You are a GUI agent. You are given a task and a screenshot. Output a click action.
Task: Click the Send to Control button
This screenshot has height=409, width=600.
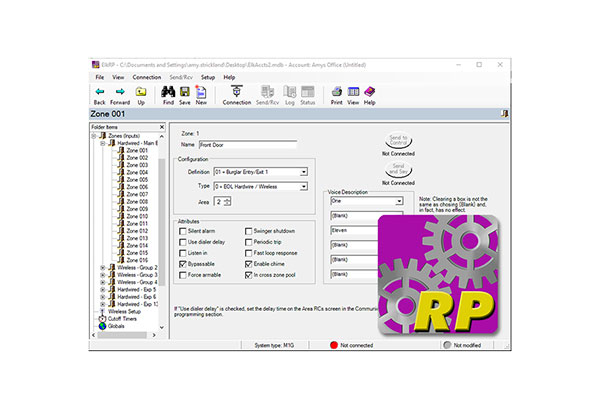[x=398, y=140]
